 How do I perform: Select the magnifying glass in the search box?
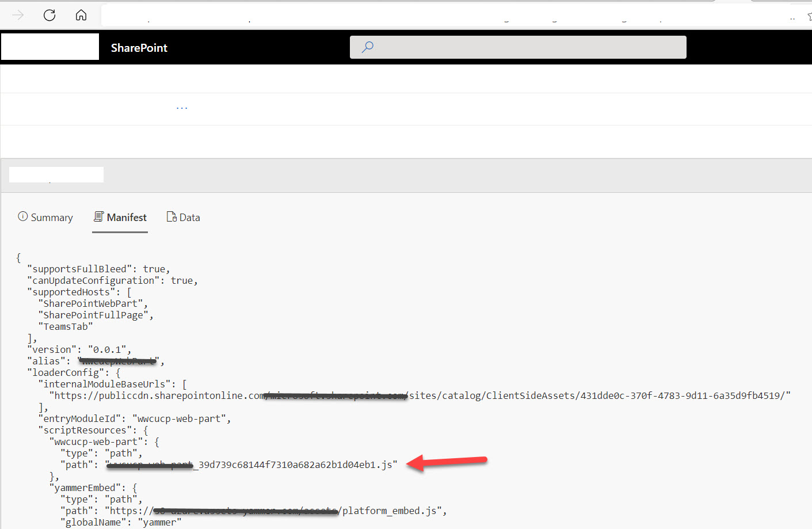[x=368, y=47]
